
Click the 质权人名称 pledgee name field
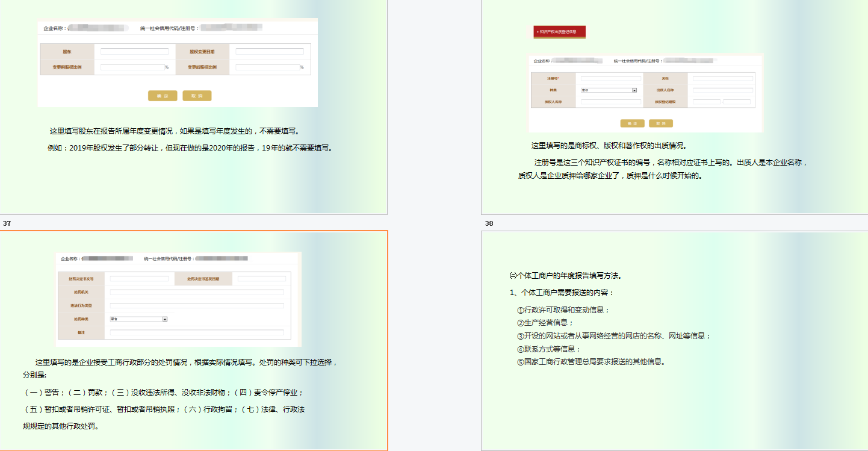pos(611,102)
